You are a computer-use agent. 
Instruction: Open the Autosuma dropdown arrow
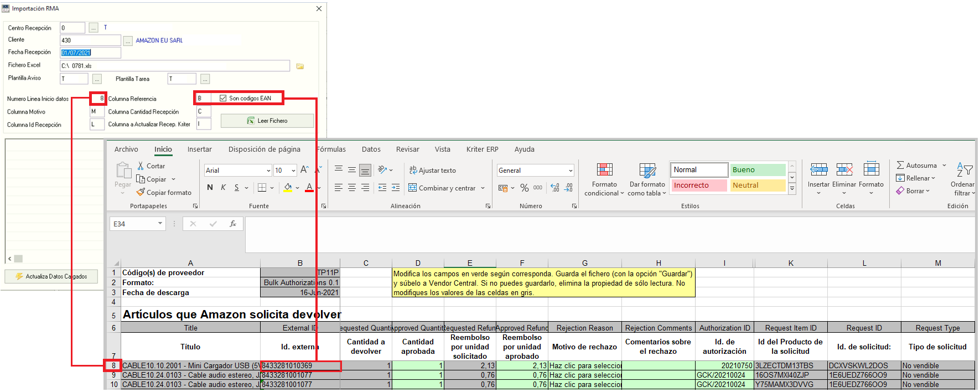(x=944, y=165)
